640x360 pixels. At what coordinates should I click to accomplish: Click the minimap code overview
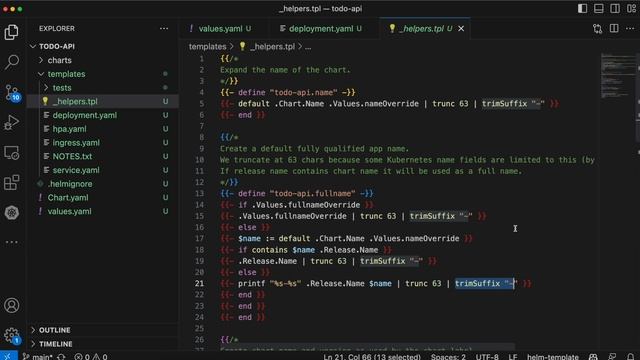click(617, 76)
